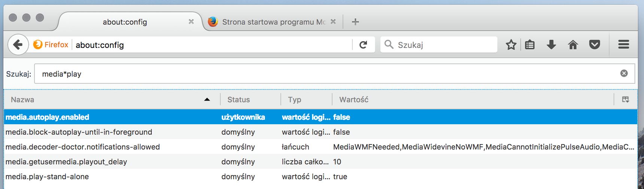Click the magnifier icon in the Szukaj box

(x=389, y=45)
